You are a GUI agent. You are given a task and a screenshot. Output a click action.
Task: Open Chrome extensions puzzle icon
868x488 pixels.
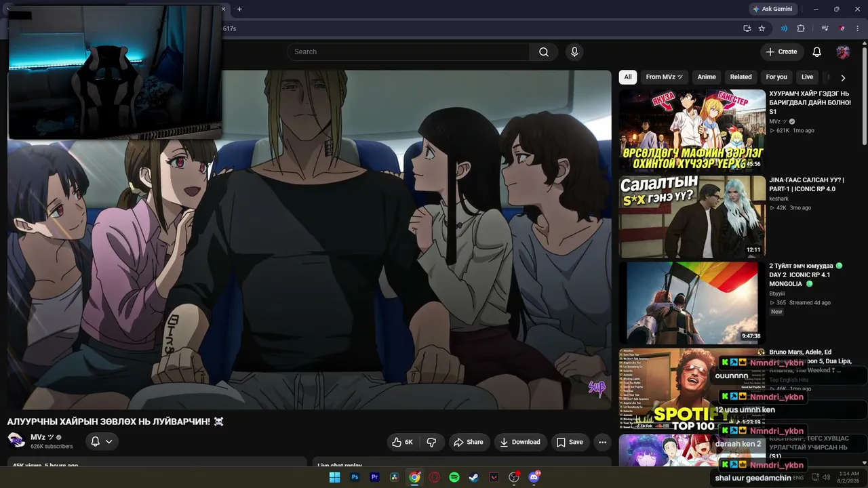coord(801,28)
